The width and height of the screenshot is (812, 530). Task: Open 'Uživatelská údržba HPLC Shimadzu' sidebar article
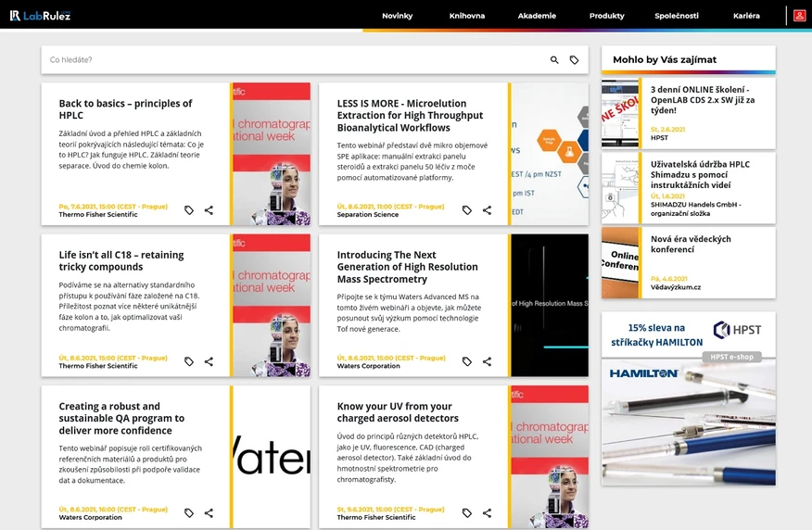click(700, 174)
